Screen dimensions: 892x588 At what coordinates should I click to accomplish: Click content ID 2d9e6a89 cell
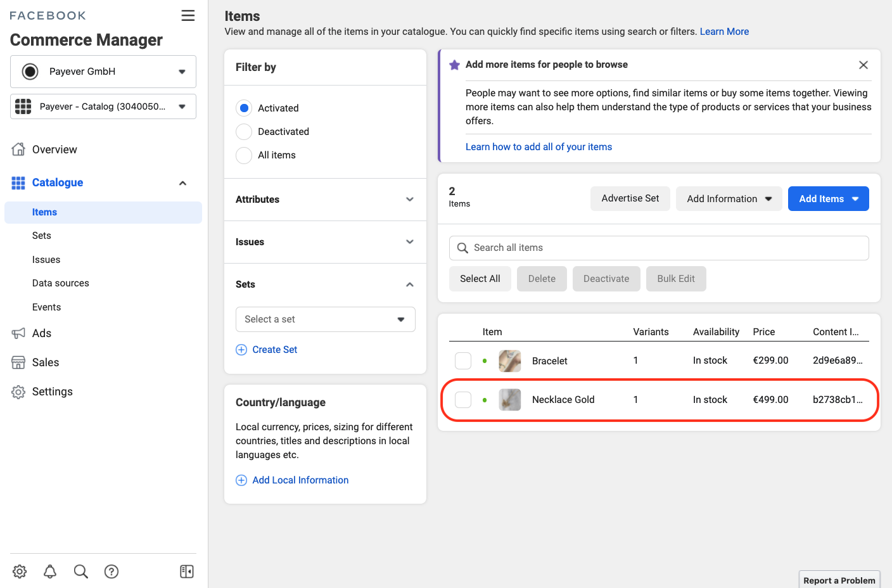pos(838,361)
